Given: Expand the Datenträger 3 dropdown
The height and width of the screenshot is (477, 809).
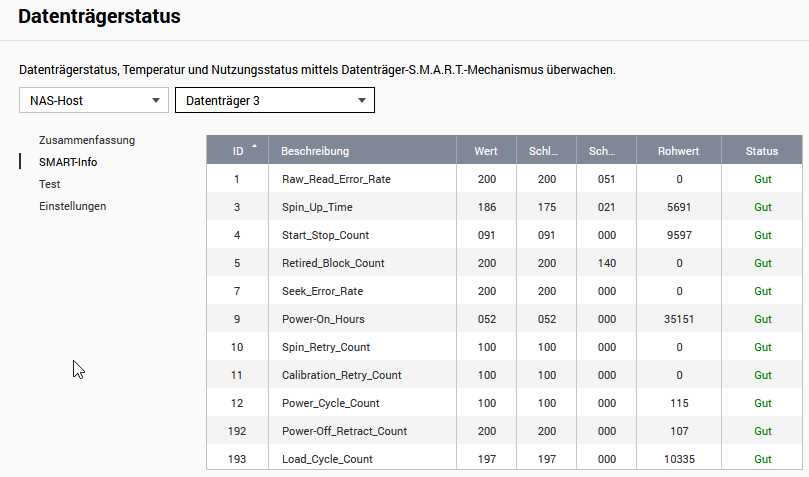Looking at the screenshot, I should point(274,100).
